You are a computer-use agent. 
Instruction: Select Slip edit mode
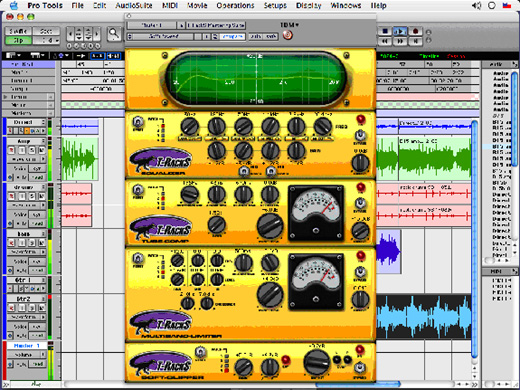(x=18, y=40)
